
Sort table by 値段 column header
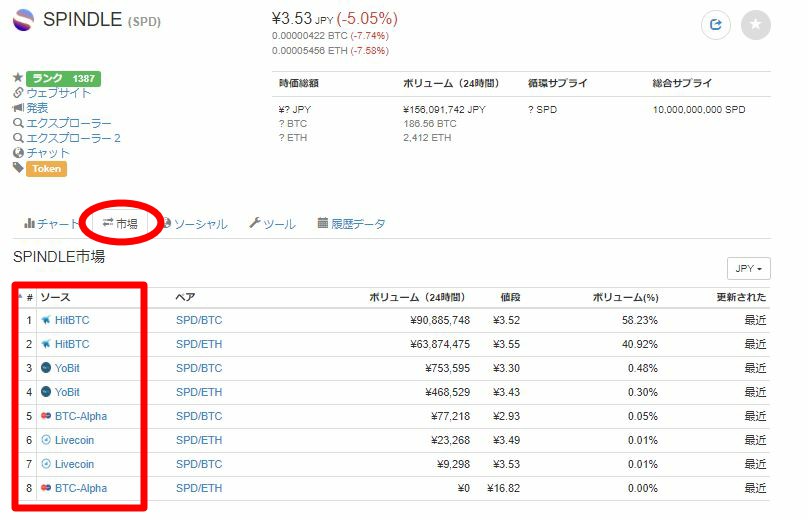pyautogui.click(x=510, y=297)
